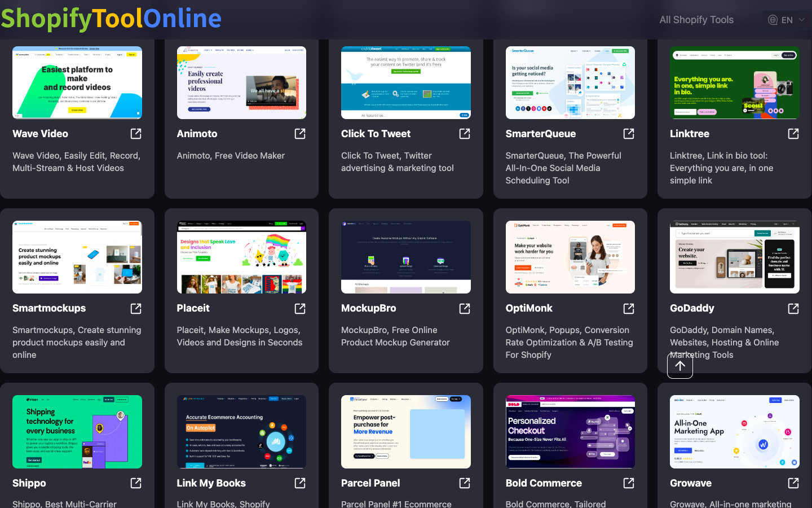Open the GoDaddy screenshot thumbnail
This screenshot has width=812, height=508.
coord(735,257)
